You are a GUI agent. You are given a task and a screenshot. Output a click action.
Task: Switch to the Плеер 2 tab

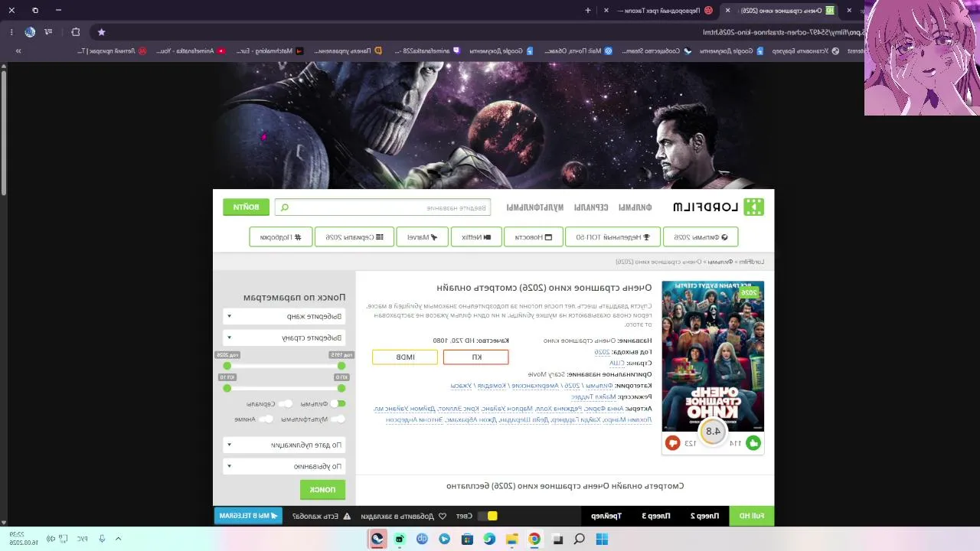pos(705,516)
